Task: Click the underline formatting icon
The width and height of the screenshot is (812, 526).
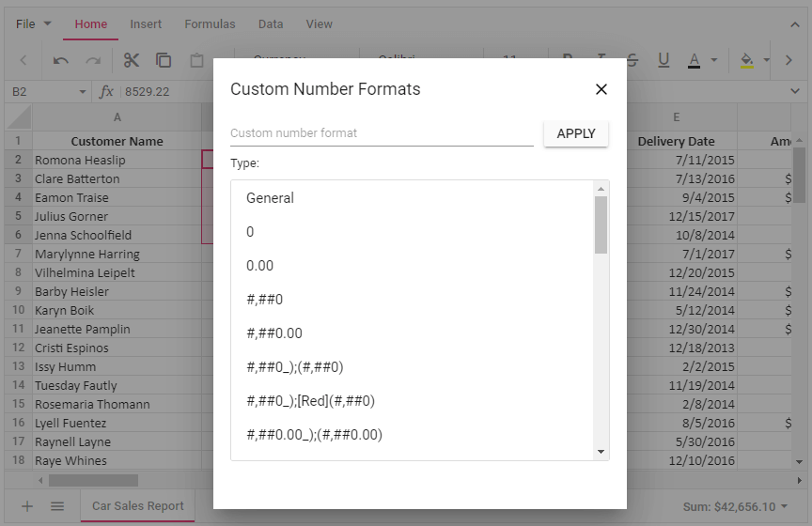Action: tap(664, 60)
